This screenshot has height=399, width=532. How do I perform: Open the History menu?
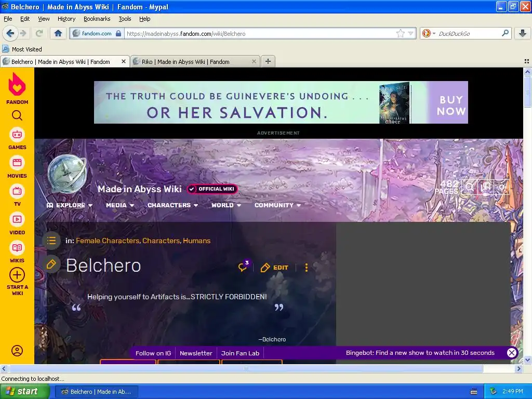pyautogui.click(x=66, y=19)
